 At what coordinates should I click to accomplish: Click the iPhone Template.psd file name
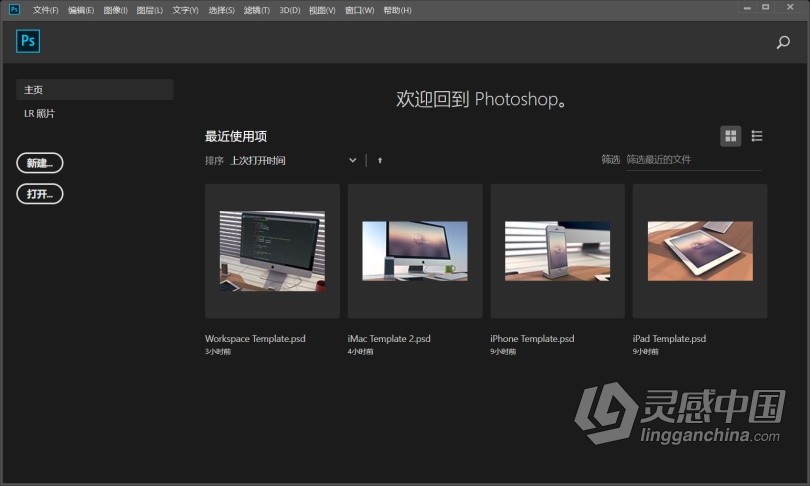click(x=532, y=339)
